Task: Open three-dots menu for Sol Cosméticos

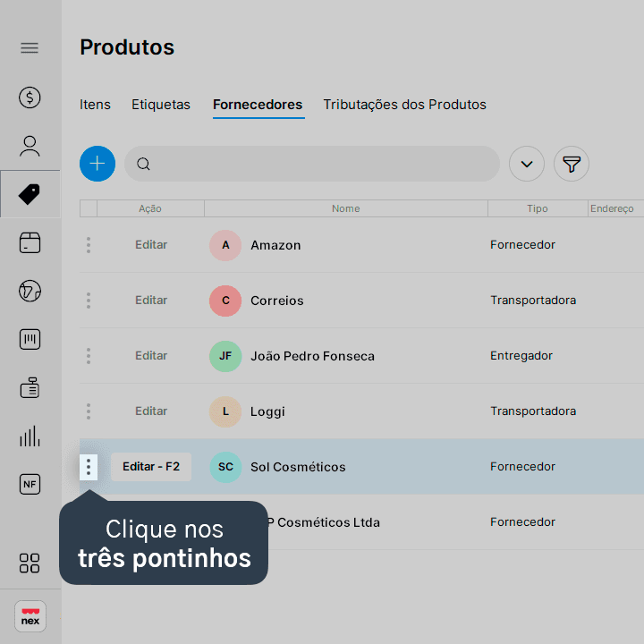Action: pyautogui.click(x=89, y=467)
